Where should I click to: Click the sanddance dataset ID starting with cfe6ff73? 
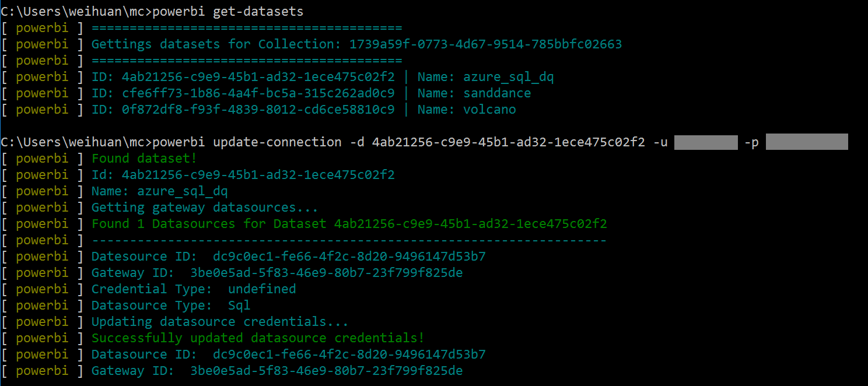pyautogui.click(x=258, y=93)
